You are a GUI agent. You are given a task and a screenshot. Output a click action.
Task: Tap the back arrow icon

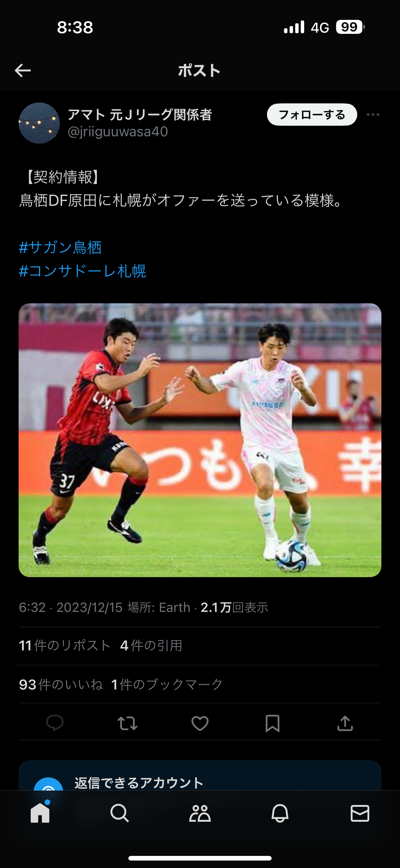coord(23,70)
